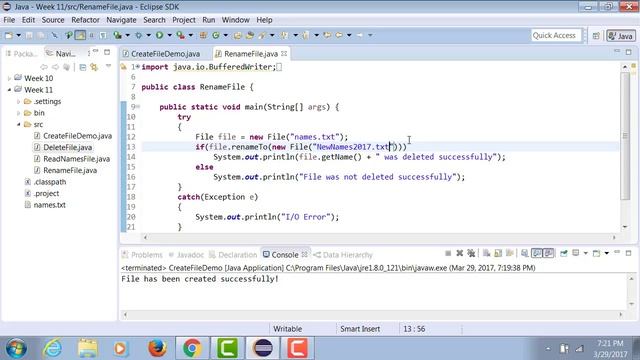Maximize the editor area
Screen dimensions: 640x360
point(629,52)
